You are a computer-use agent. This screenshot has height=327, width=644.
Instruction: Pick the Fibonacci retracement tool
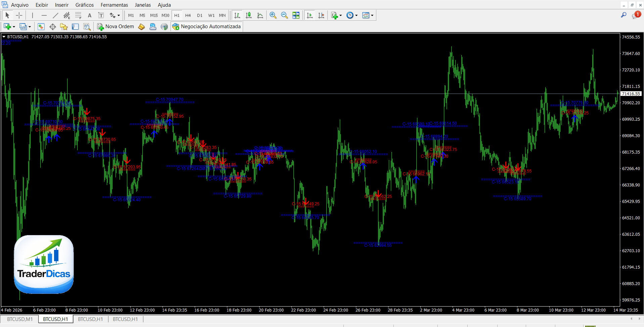[x=78, y=15]
